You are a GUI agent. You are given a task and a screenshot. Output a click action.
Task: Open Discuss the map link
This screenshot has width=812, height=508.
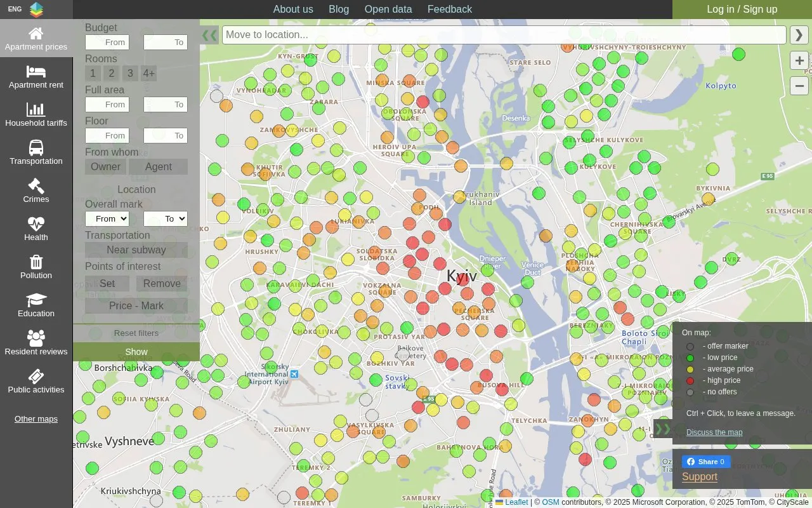pos(714,432)
